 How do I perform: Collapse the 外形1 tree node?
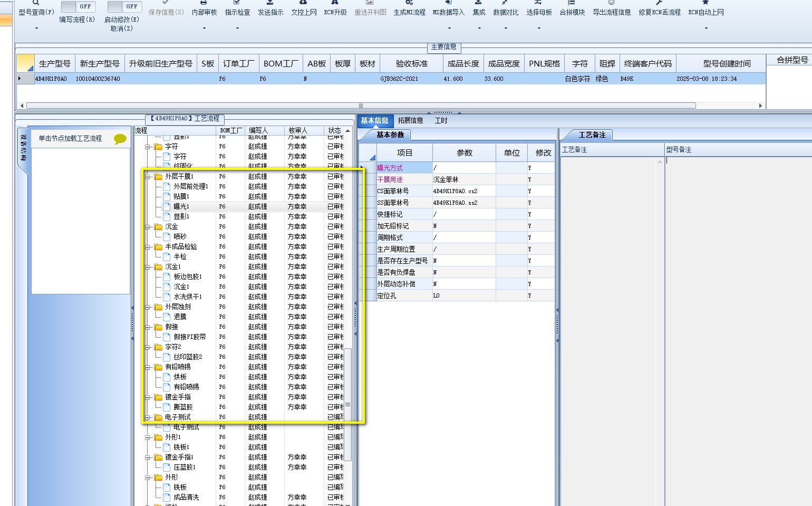pos(148,437)
